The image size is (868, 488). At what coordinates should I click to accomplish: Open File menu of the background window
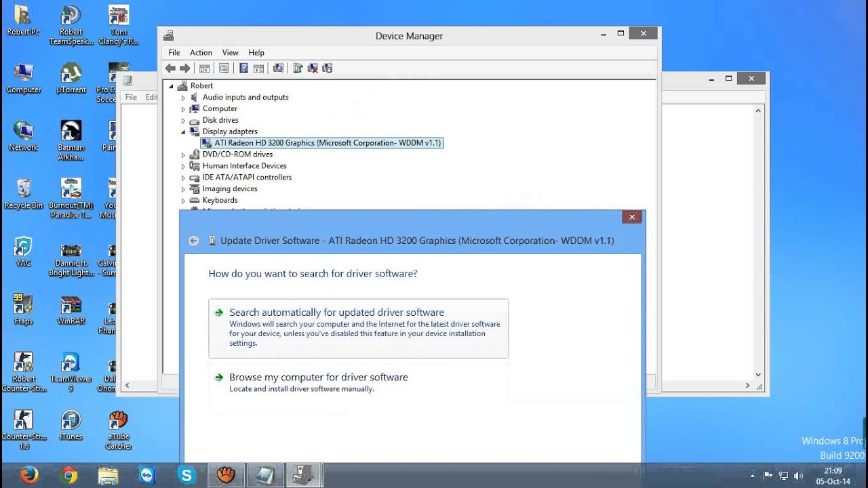[132, 98]
